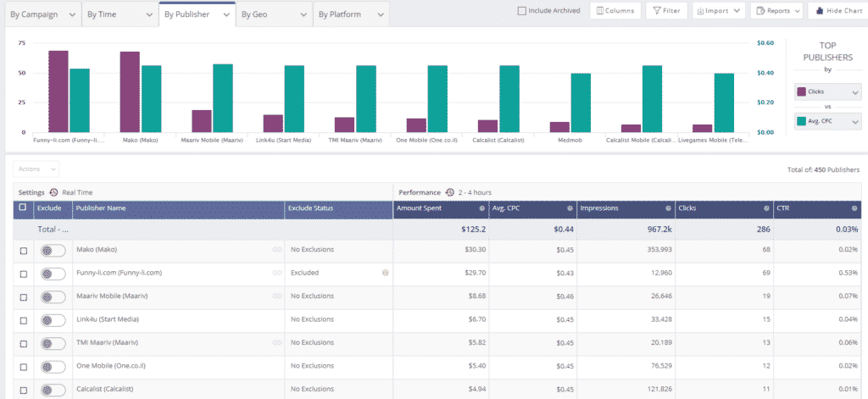
Task: Click the clock icon next to 2 - 4 hours
Action: tap(450, 192)
